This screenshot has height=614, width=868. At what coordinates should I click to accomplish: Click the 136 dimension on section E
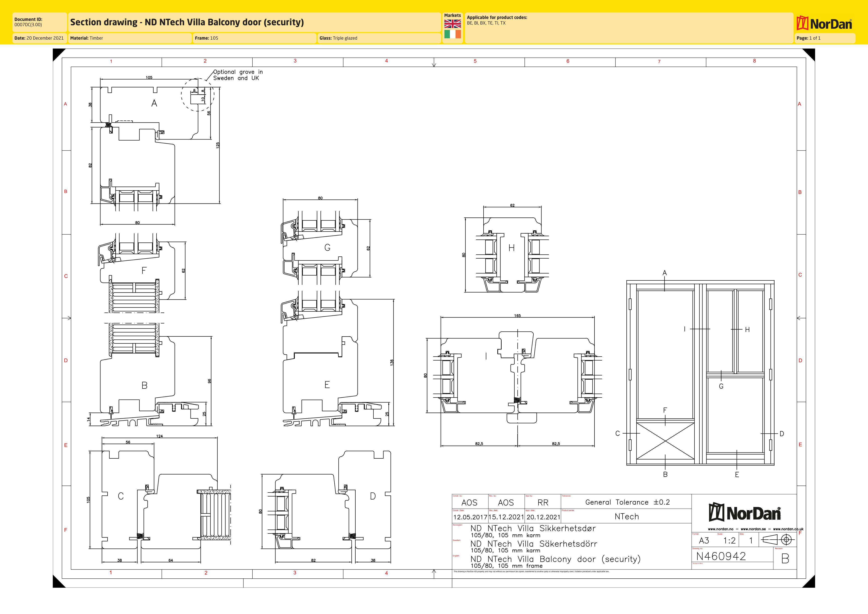(x=392, y=362)
